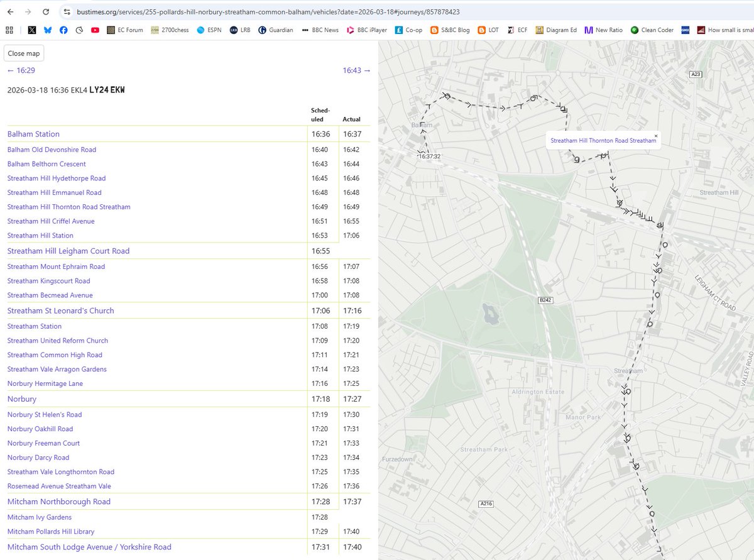754x560 pixels.
Task: Open the X bookmark
Action: coord(32,30)
